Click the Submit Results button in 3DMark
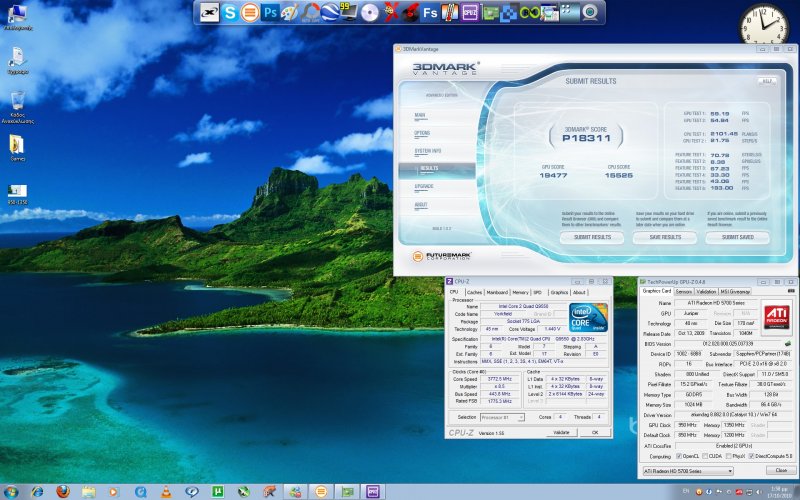 pos(592,237)
